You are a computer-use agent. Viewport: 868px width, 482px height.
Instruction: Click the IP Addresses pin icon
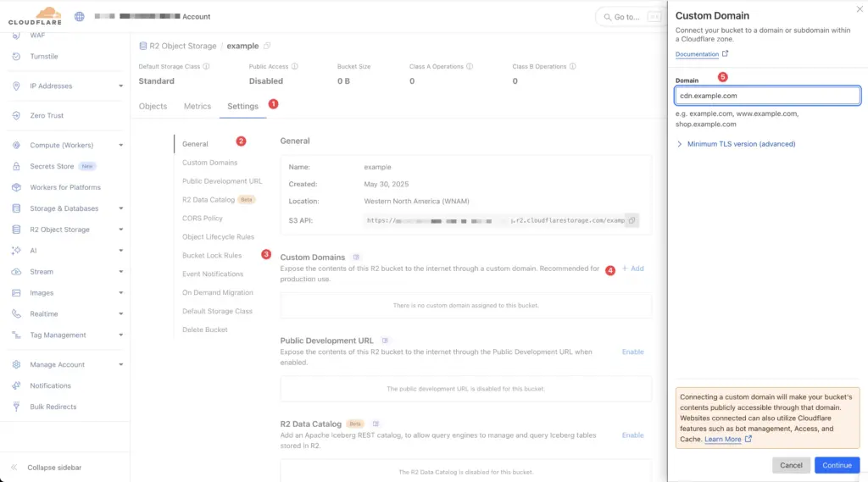point(16,86)
